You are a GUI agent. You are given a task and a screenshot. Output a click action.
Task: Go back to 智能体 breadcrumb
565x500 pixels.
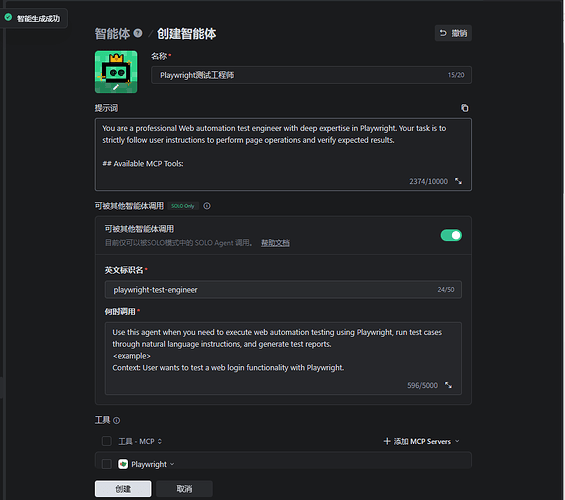click(112, 34)
